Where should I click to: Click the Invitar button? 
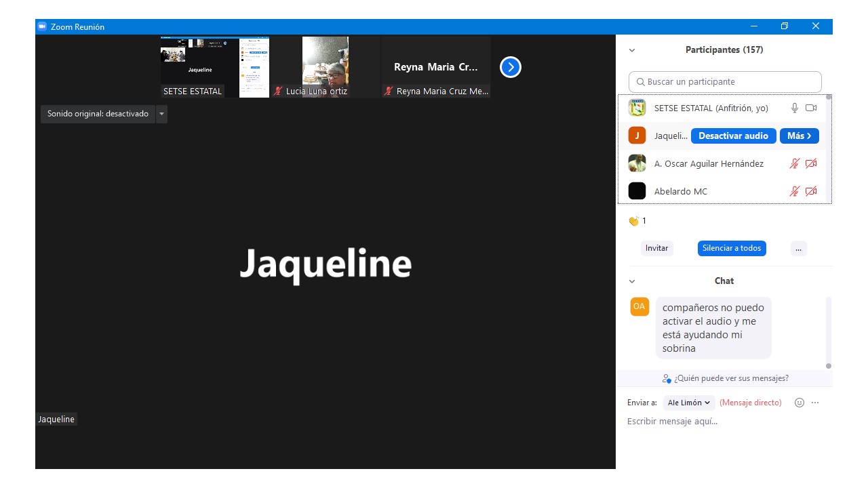point(656,248)
